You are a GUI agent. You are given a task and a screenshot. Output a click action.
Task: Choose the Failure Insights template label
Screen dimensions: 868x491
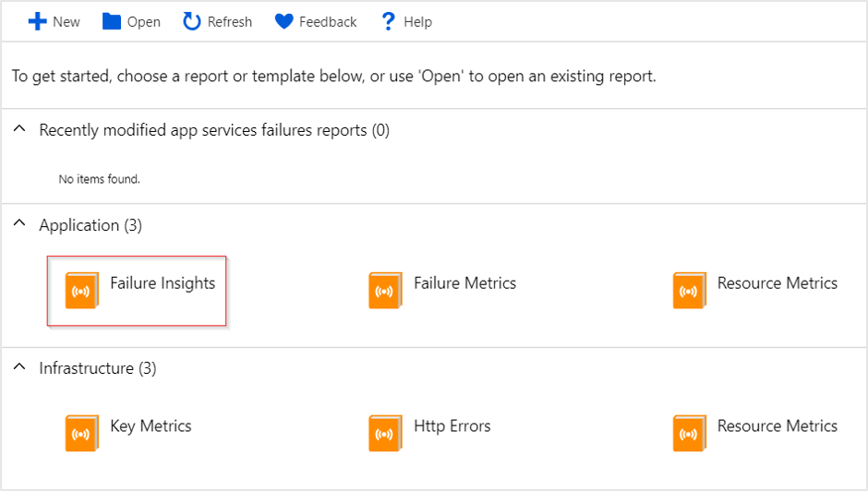click(163, 282)
